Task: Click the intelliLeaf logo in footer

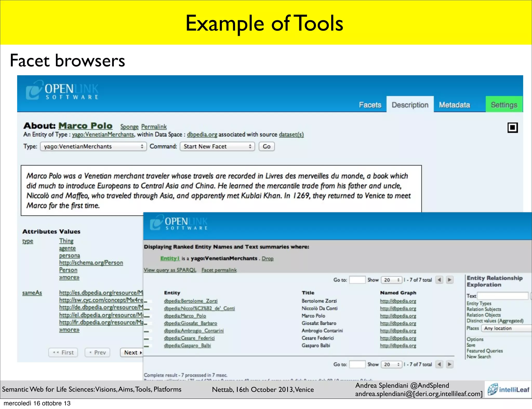Action: click(x=508, y=390)
